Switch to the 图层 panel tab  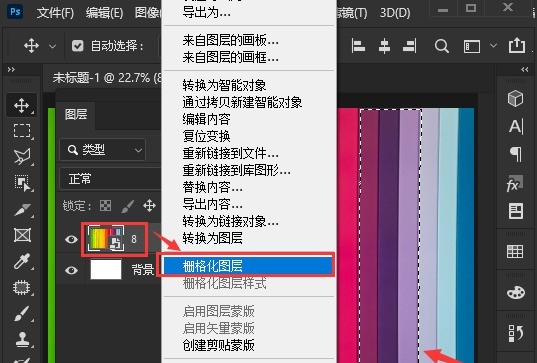point(76,114)
